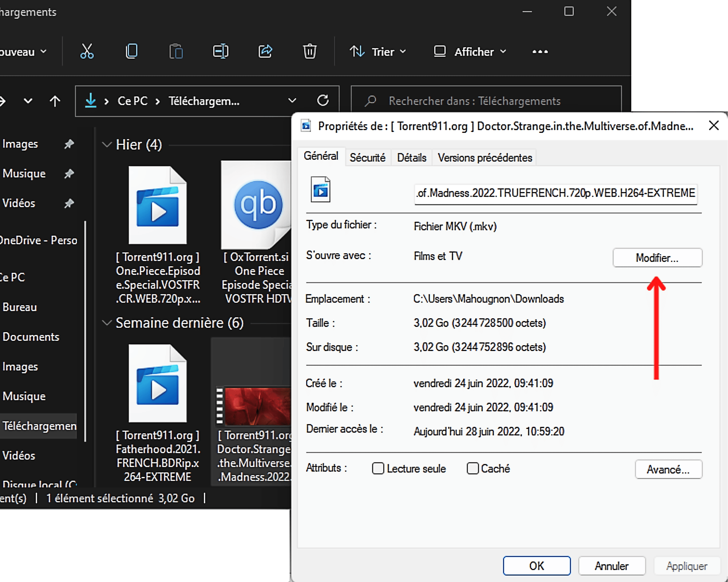728x582 pixels.
Task: Open Vidéos under Ce PC
Action: click(19, 455)
